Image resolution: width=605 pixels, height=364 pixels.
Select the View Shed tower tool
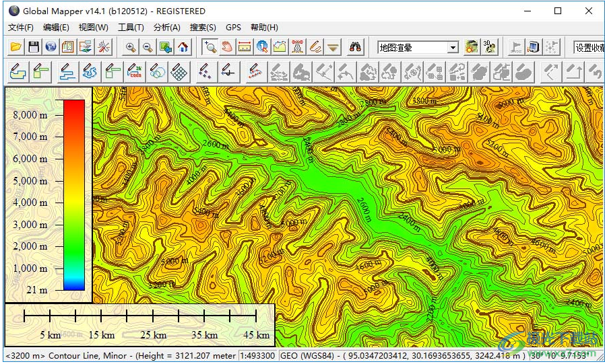tap(298, 47)
